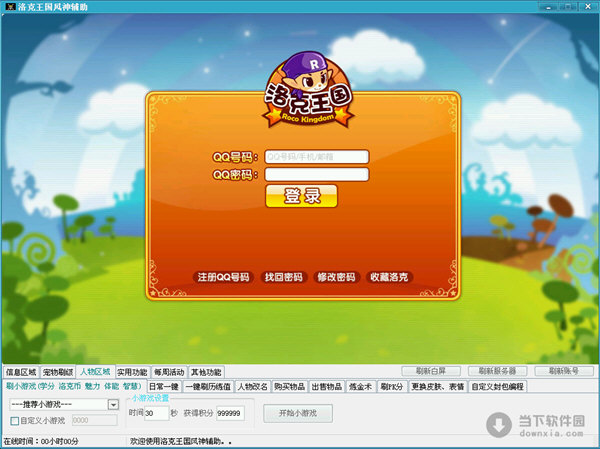Expand the 推荐小游戏 dropdown list
Screen dimensions: 600x449
click(x=113, y=405)
